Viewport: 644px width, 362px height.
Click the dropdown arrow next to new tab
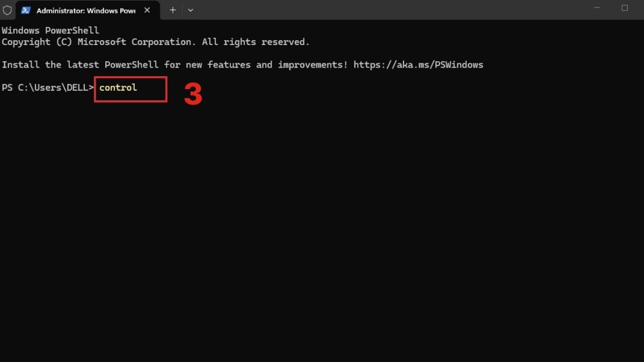click(191, 10)
